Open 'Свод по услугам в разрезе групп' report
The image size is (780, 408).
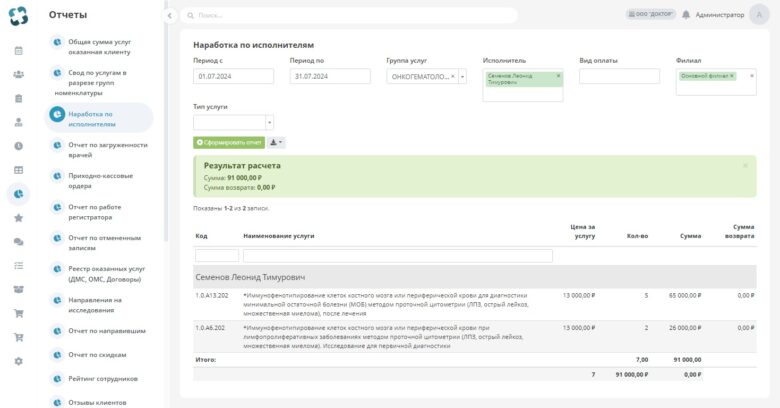(99, 83)
